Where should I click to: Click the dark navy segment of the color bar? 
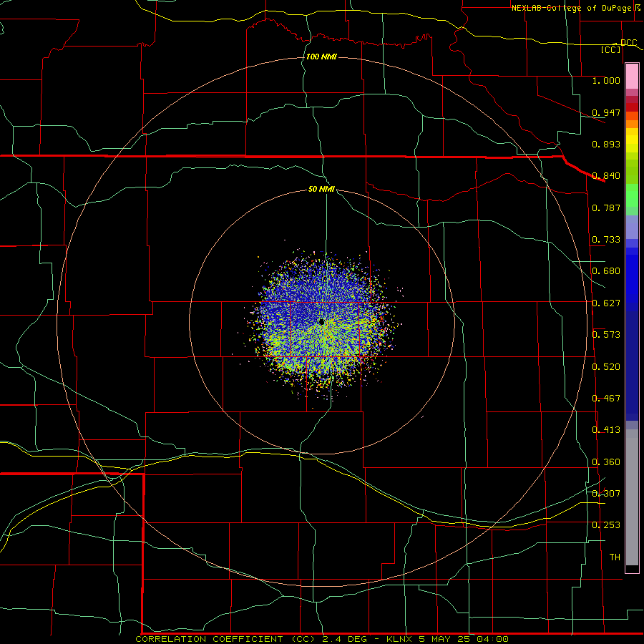pos(632,366)
